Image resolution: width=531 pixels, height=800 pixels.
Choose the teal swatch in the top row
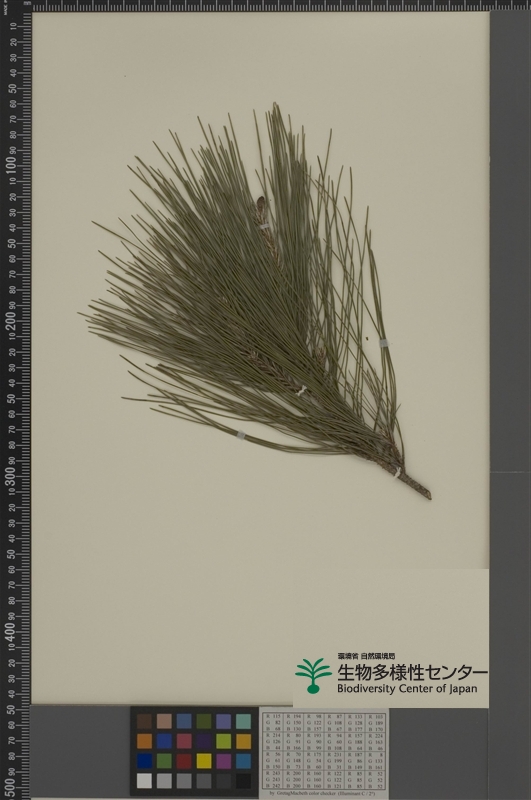(x=243, y=721)
